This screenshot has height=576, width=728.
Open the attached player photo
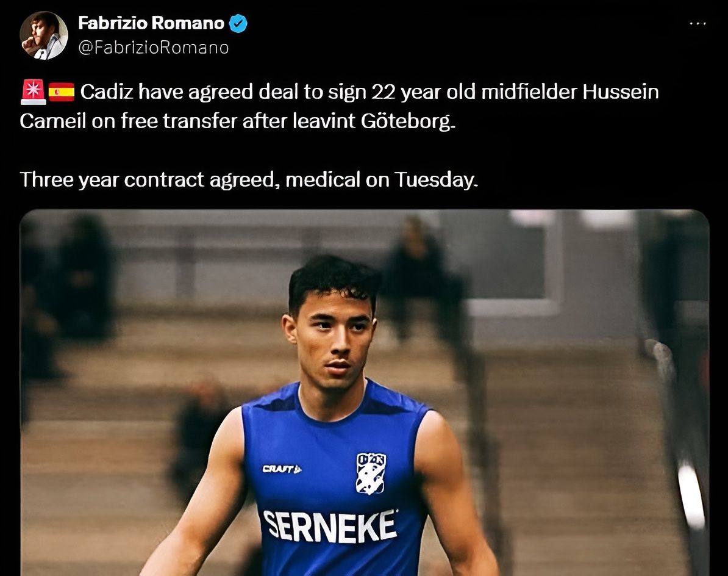click(365, 392)
